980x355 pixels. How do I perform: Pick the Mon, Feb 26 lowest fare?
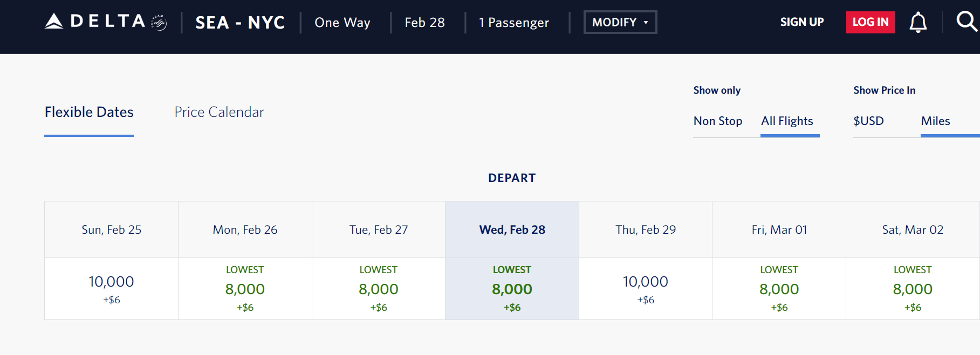pos(245,289)
